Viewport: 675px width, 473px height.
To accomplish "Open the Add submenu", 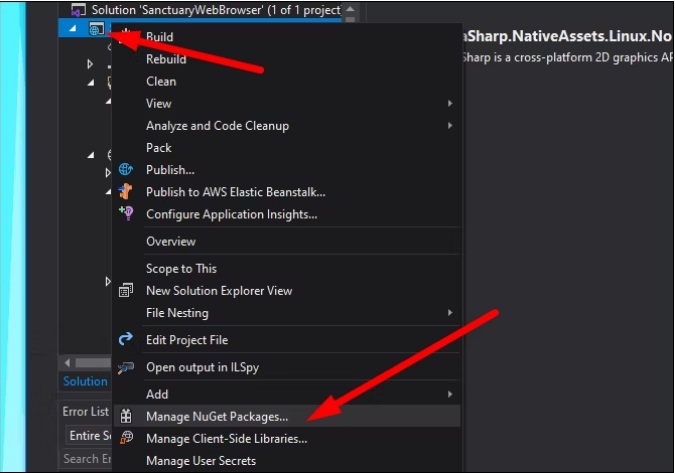I will tap(286, 394).
